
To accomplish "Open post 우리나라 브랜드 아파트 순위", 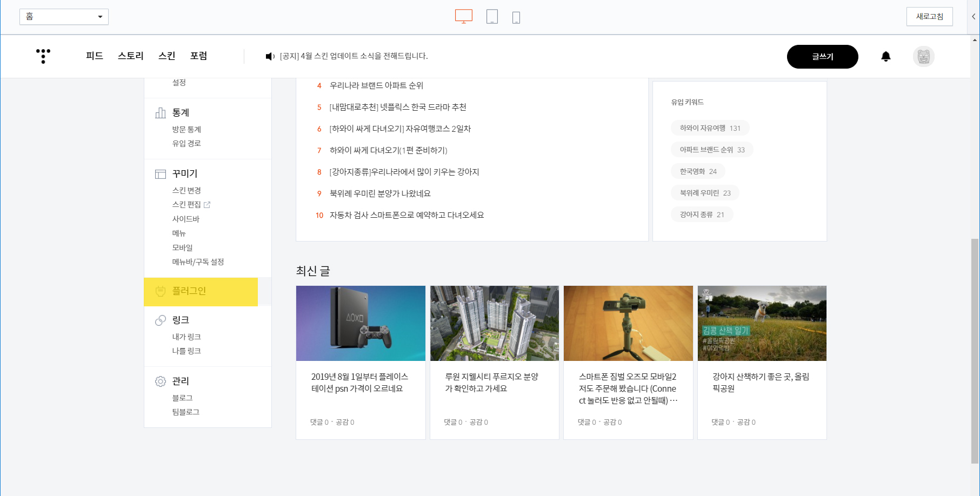I will click(x=376, y=85).
